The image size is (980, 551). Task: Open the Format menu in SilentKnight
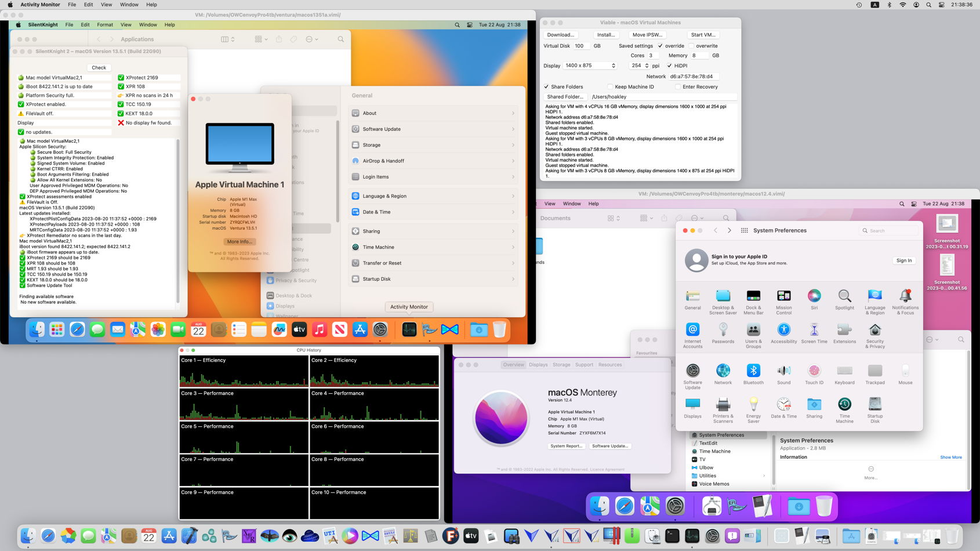pyautogui.click(x=104, y=24)
